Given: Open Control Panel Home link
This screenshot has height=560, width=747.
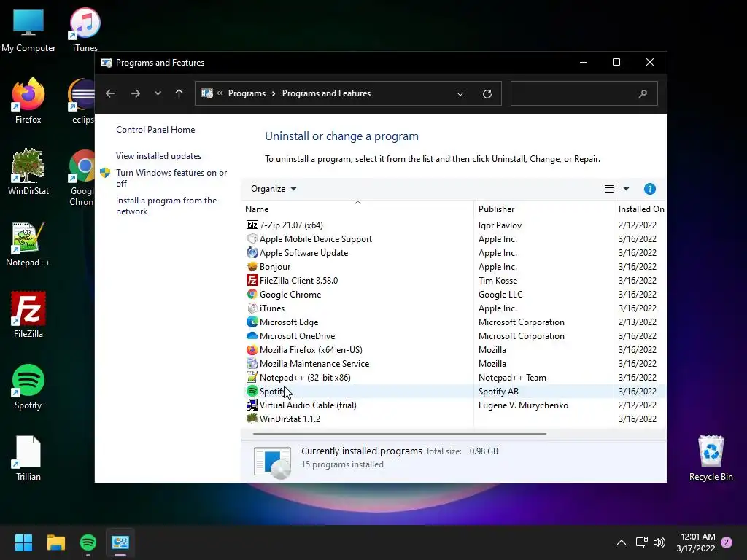Looking at the screenshot, I should tap(155, 130).
